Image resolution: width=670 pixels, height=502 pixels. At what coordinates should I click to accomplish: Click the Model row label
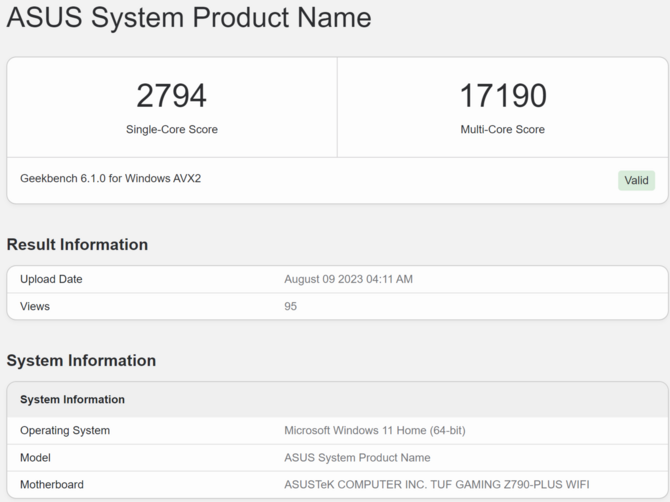35,458
